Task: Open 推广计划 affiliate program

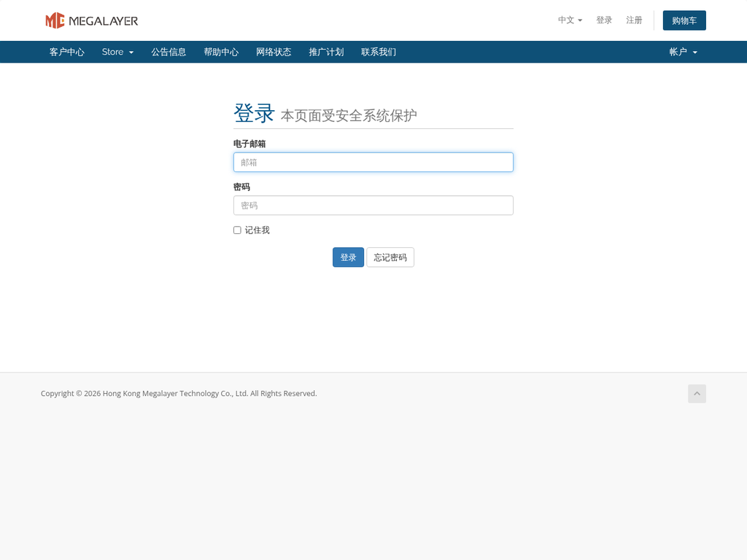Action: [326, 52]
